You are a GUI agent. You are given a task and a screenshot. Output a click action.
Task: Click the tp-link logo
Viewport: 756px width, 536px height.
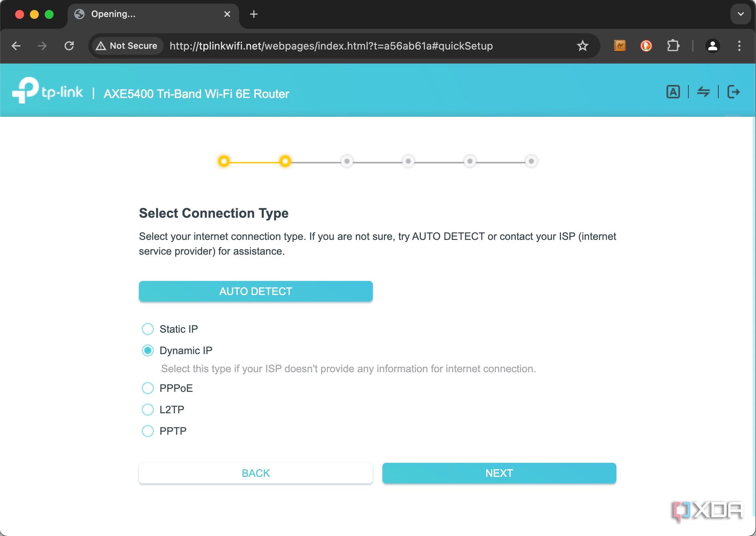tap(47, 91)
